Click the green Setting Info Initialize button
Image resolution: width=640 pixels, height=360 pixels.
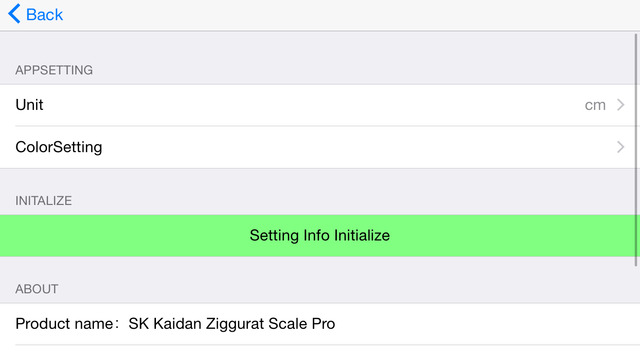click(x=320, y=236)
